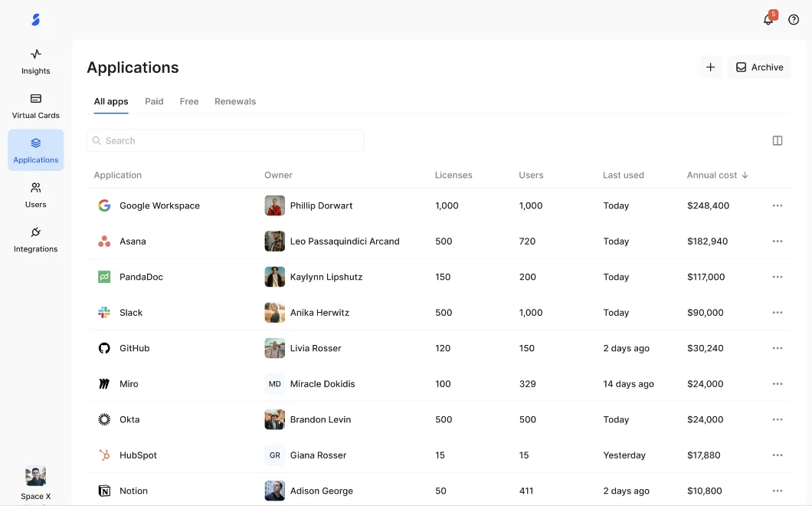Click the MD initials avatar
Image resolution: width=812 pixels, height=506 pixels.
pyautogui.click(x=274, y=383)
